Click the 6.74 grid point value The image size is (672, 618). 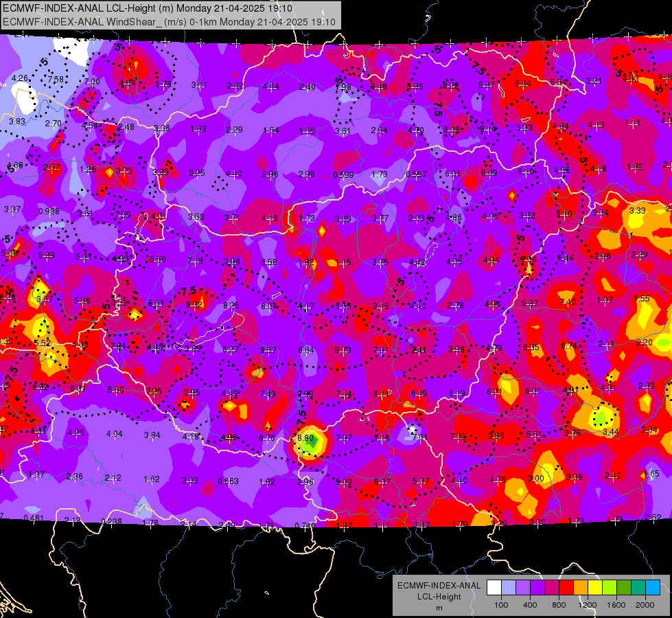pyautogui.click(x=569, y=346)
